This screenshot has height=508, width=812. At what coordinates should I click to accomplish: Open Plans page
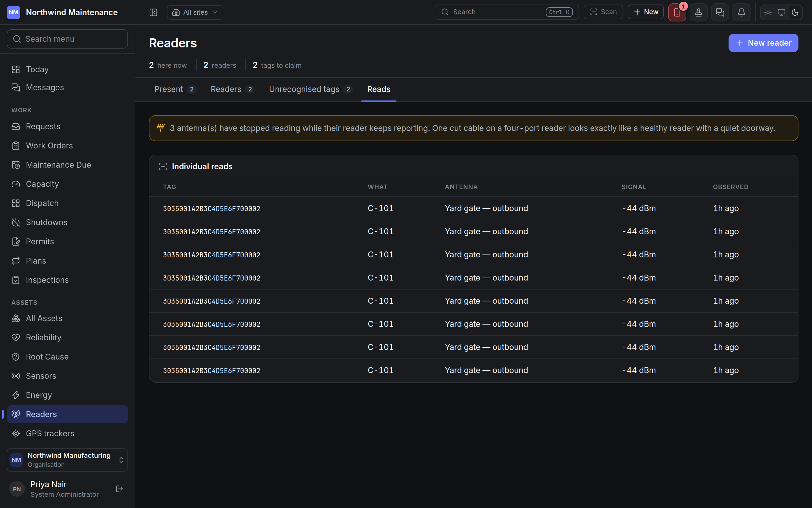pos(67,261)
